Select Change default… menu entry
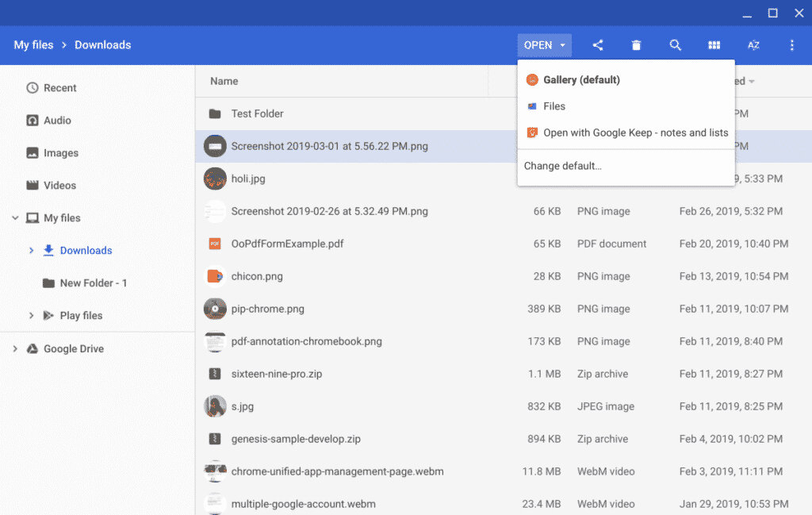The height and width of the screenshot is (515, 812). [626, 166]
